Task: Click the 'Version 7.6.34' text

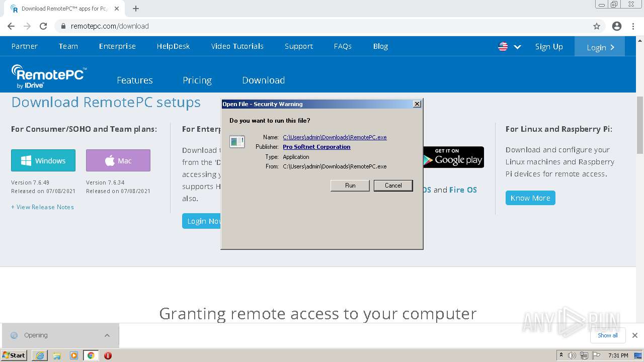Action: click(105, 183)
